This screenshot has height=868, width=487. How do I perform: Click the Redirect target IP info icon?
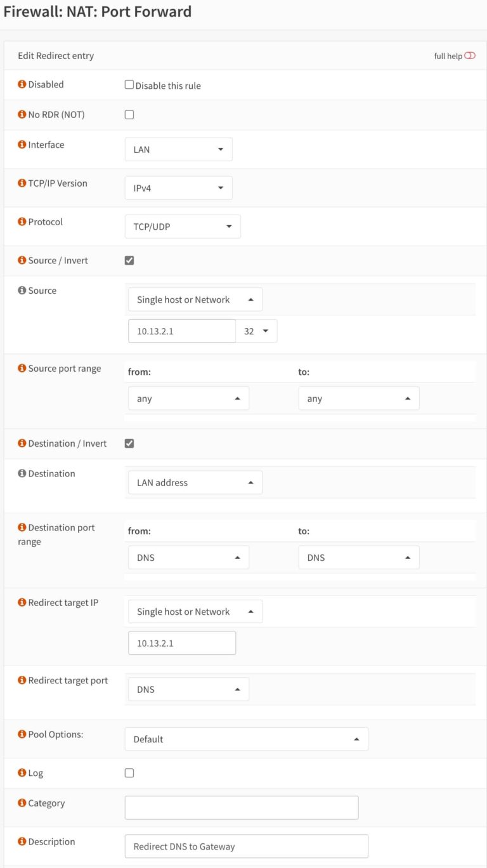(22, 602)
